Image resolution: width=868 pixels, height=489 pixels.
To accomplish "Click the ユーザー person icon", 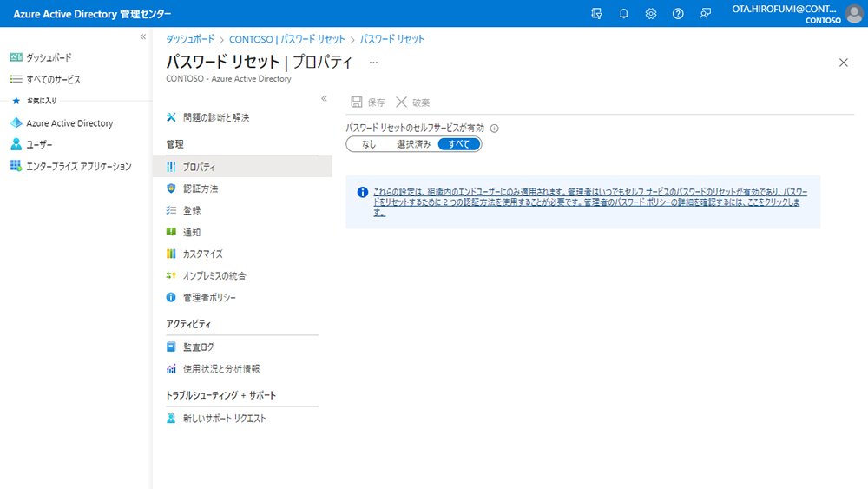I will (x=16, y=144).
